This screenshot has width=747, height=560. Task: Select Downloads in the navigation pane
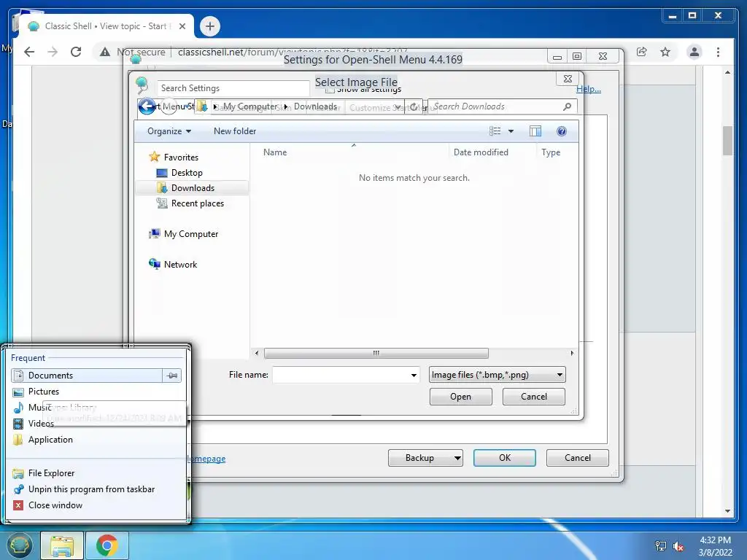tap(193, 187)
